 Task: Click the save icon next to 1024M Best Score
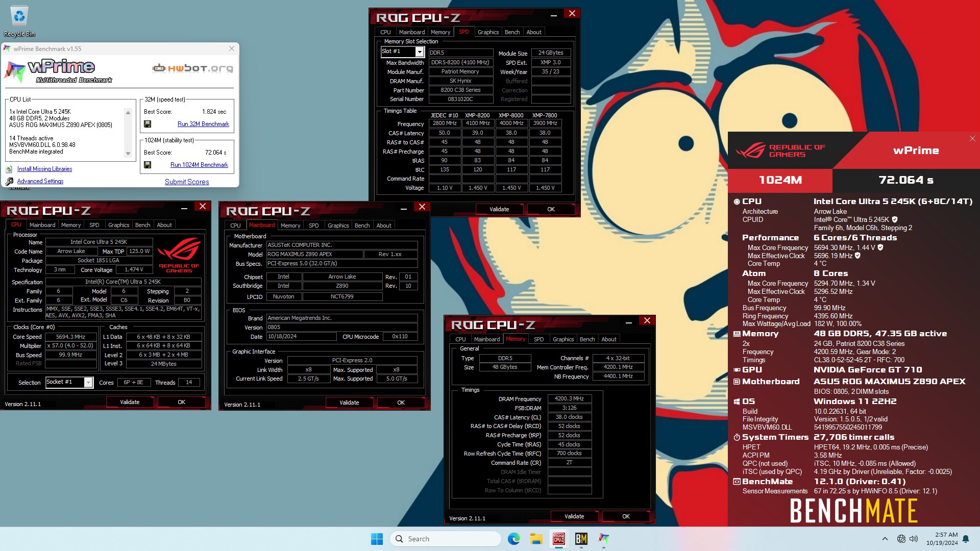tap(148, 165)
